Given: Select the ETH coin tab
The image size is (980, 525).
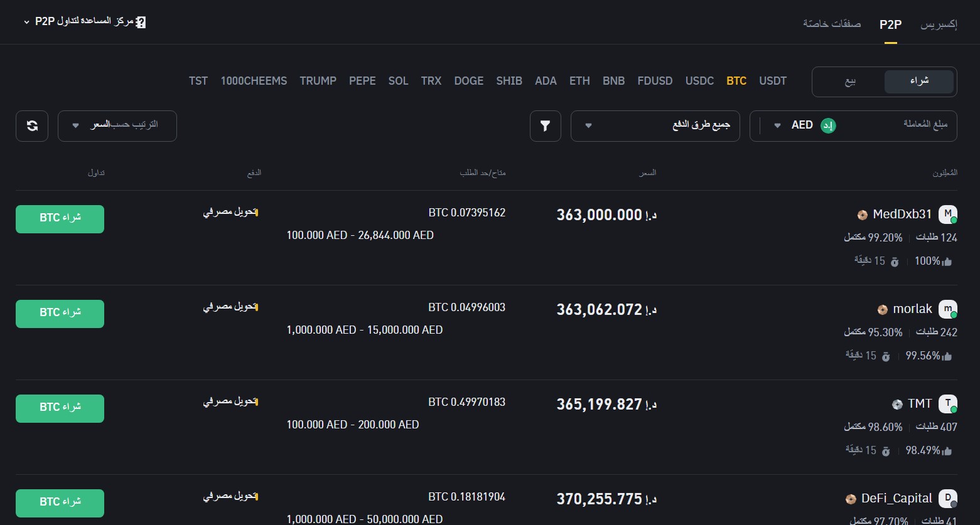Looking at the screenshot, I should click(x=579, y=81).
